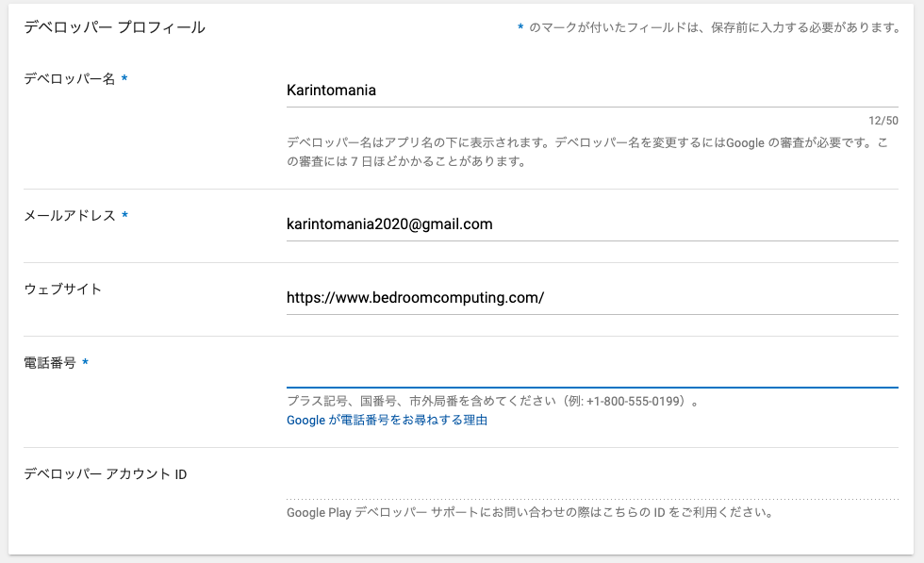Click the デベロッパー アカウント ID label
Screen dimensions: 924x563
(x=106, y=474)
